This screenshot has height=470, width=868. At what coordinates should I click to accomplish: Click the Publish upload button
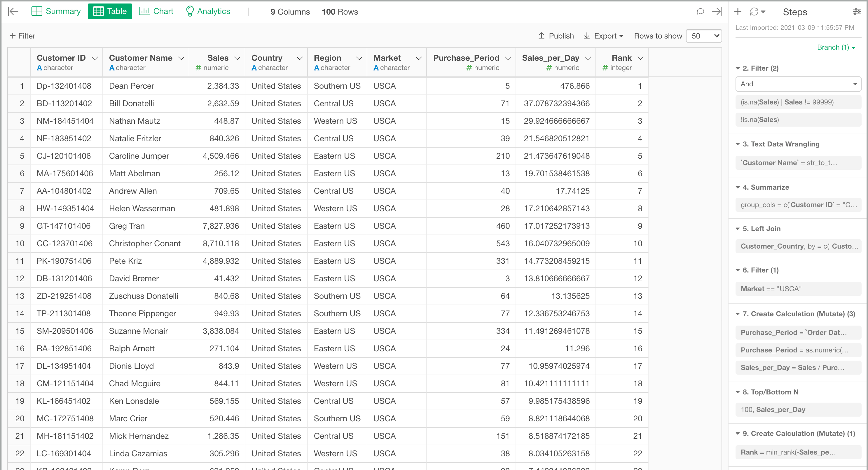(556, 36)
